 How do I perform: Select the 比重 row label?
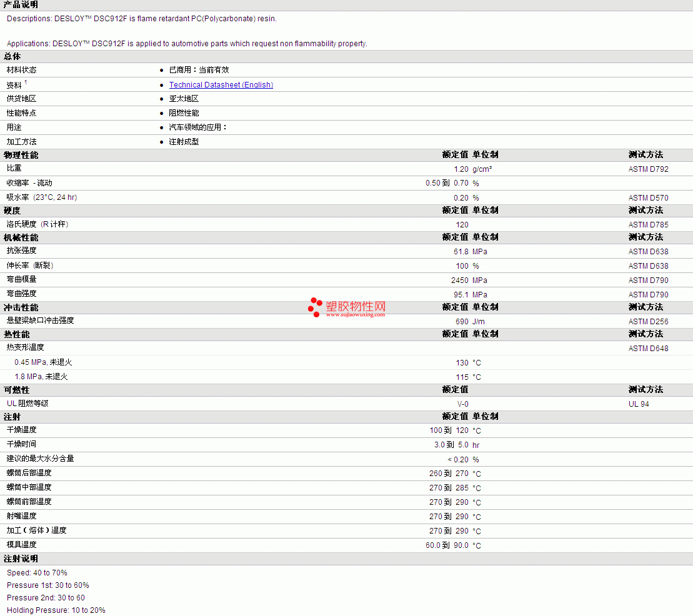tap(14, 168)
